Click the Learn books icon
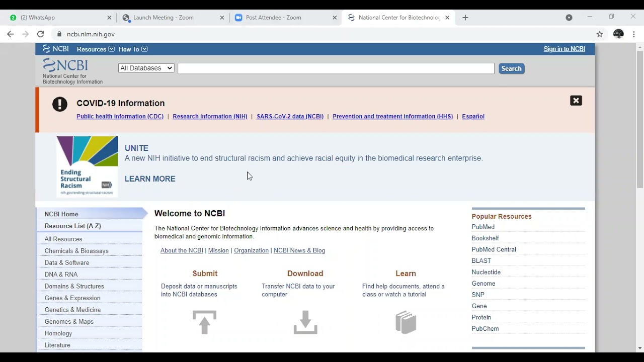 tap(406, 322)
